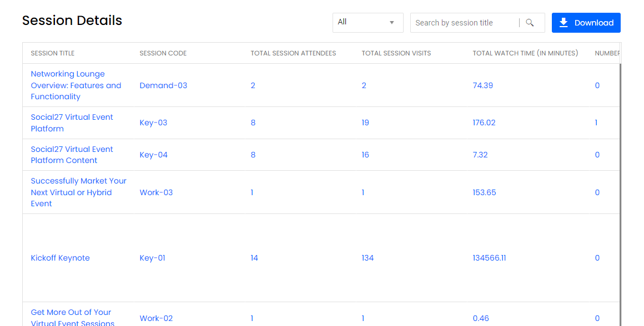Click session code Key-01
Viewport: 644px width, 326px height.
coord(152,258)
